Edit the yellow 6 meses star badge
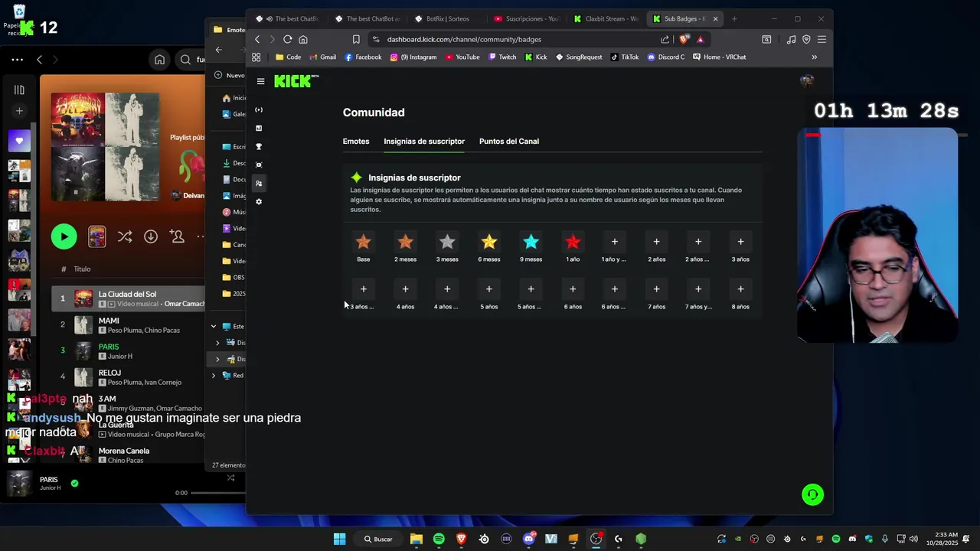This screenshot has height=551, width=980. pos(489,242)
